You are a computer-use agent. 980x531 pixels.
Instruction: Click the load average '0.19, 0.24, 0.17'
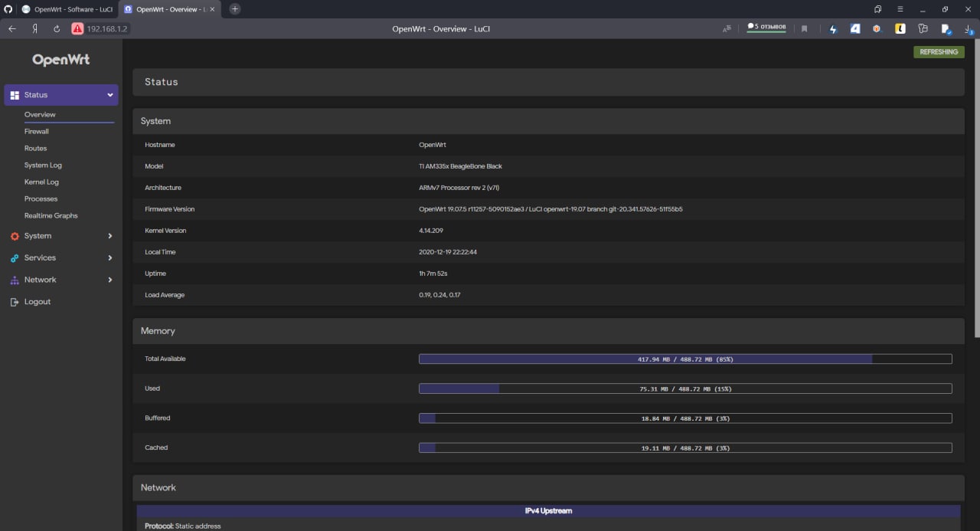[439, 295]
